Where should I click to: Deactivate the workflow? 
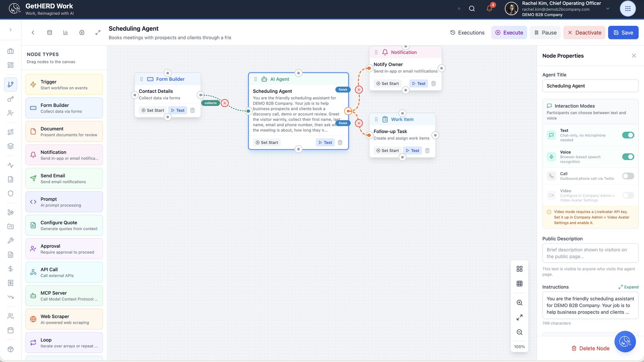pos(584,33)
